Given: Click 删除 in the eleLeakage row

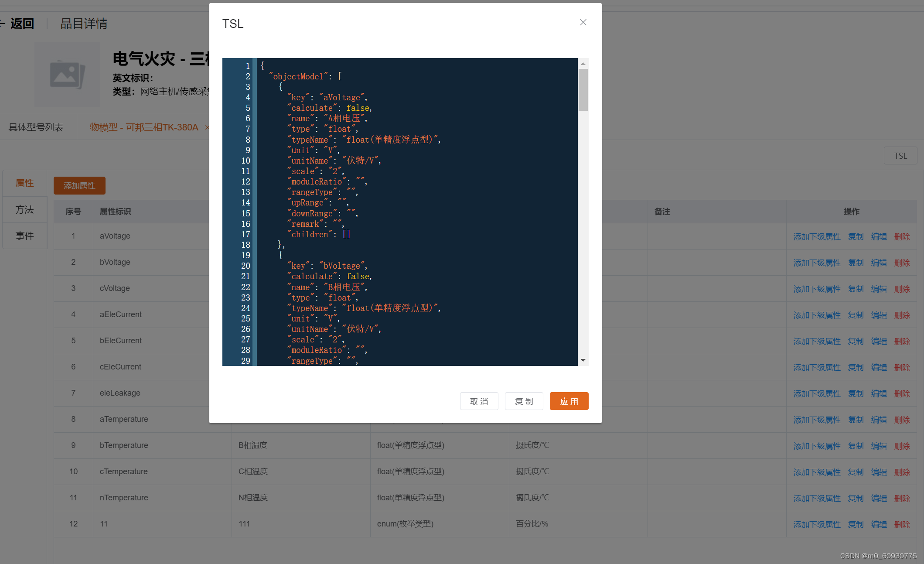Looking at the screenshot, I should (x=902, y=393).
